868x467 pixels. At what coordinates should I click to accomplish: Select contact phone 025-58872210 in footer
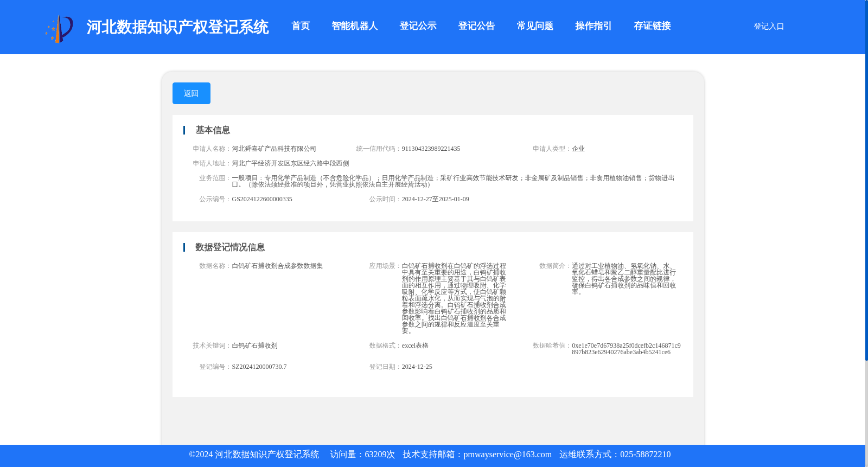645,455
